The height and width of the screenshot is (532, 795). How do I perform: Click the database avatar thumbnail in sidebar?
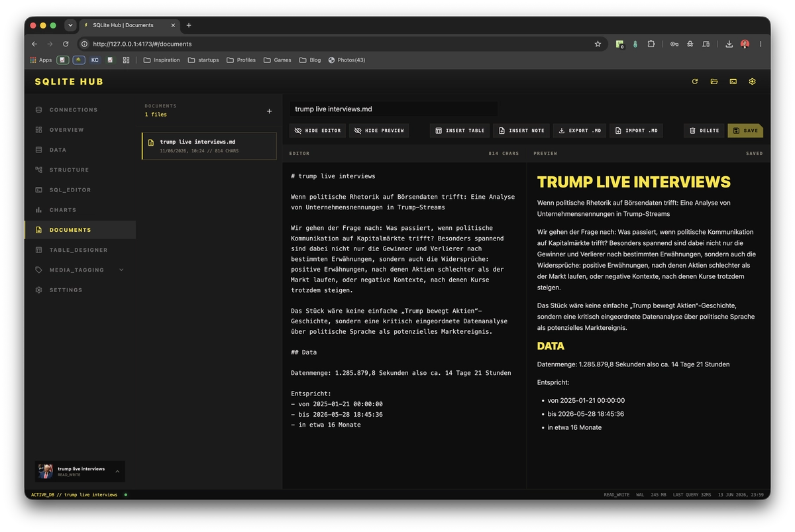pyautogui.click(x=46, y=471)
